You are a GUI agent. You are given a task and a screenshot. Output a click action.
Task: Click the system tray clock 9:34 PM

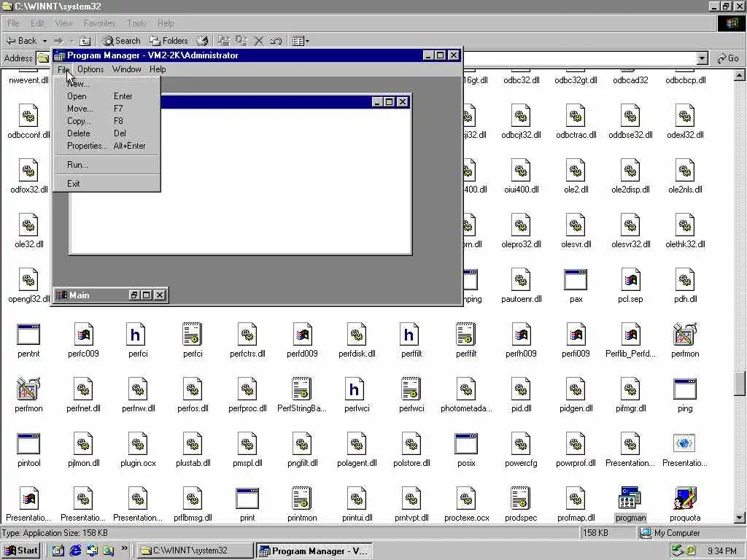tap(721, 551)
